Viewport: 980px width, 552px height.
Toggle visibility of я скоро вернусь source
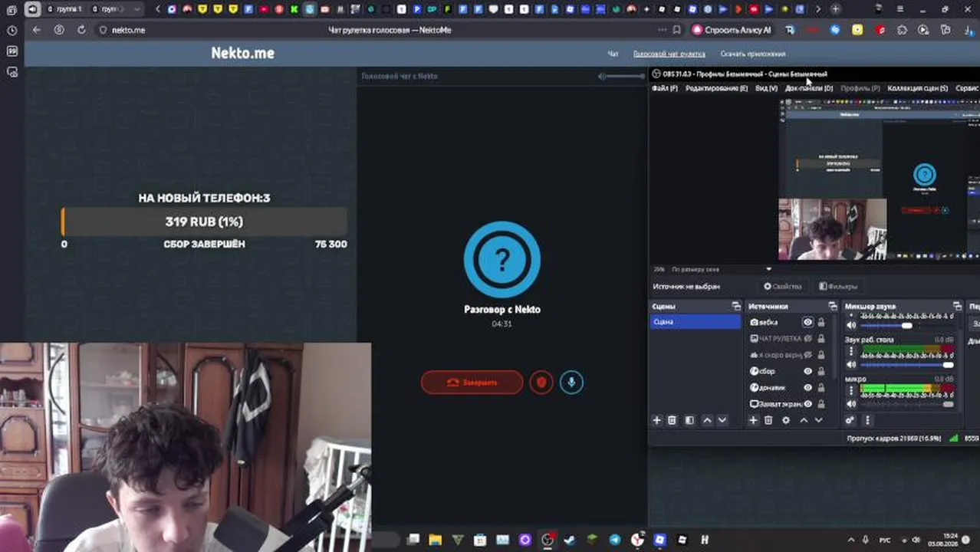click(807, 355)
